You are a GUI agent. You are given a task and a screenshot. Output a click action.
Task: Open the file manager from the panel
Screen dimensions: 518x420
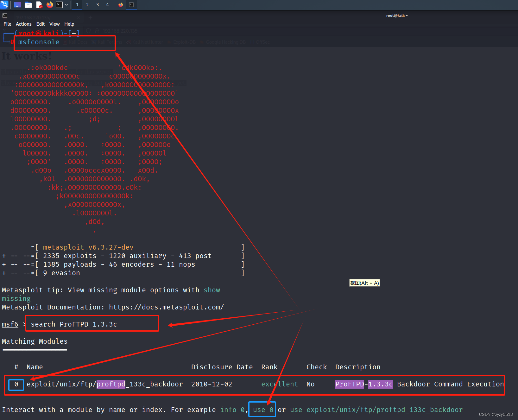(28, 5)
